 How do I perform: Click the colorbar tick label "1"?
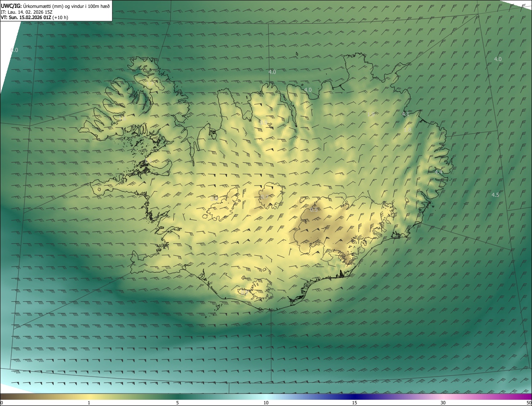pos(89,403)
